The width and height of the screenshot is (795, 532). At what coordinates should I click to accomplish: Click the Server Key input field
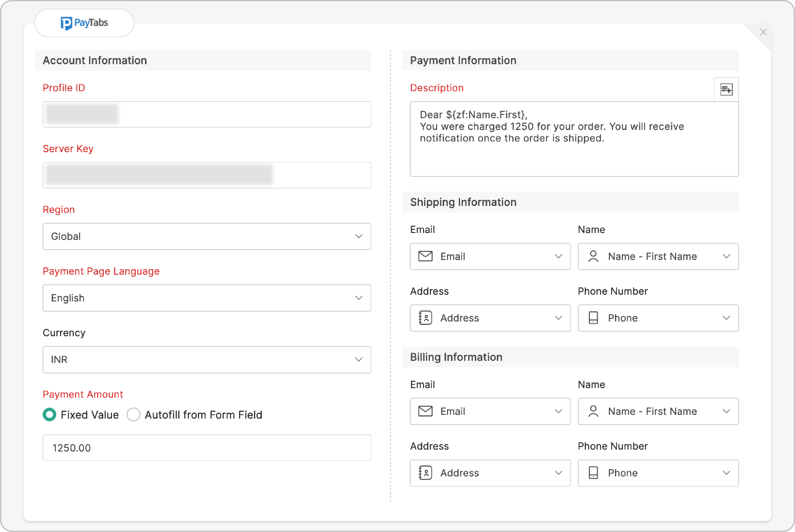(x=206, y=175)
